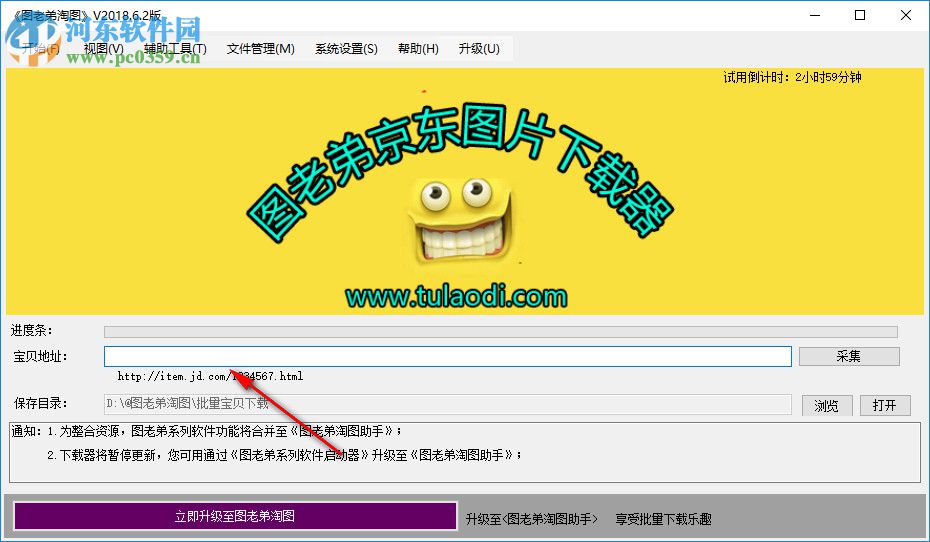Screen dimensions: 930x542
Task: Click the 进度条 progress bar
Action: click(x=501, y=331)
